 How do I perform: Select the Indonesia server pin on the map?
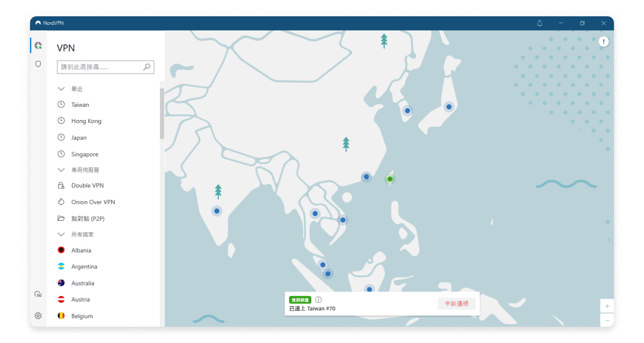[x=369, y=289]
